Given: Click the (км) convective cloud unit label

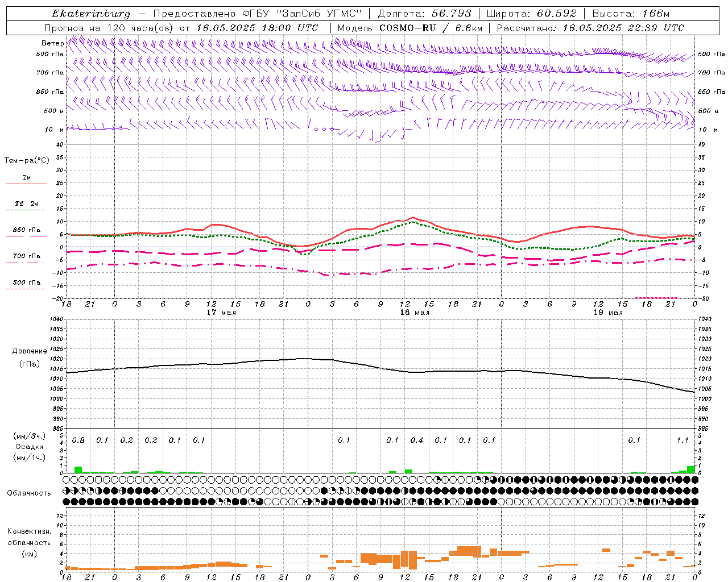Looking at the screenshot, I should (x=29, y=554).
